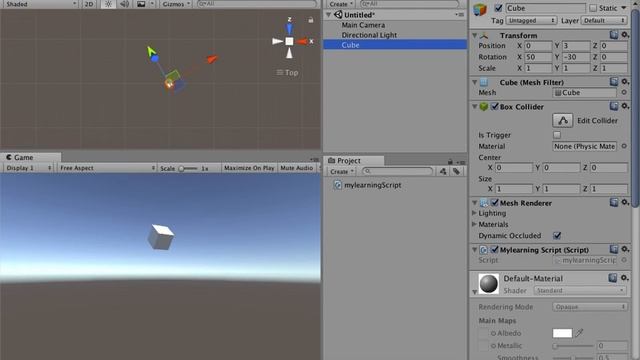
Task: Adjust the Game view Scale slider
Action: tap(188, 168)
